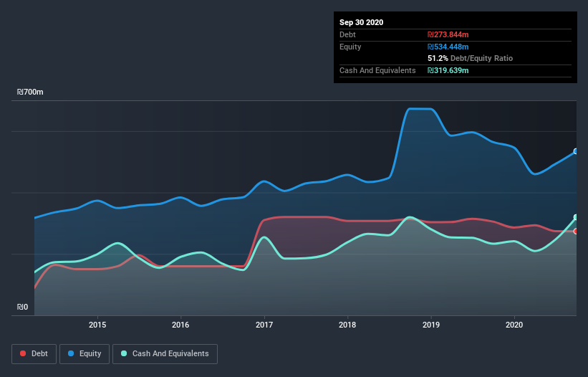Click the 2018 x-axis label
Screen dimensions: 588x377
click(x=347, y=325)
